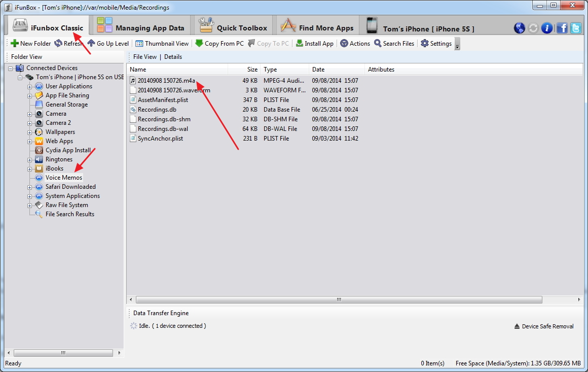
Task: Open the Settings gear in toolbar
Action: pos(425,44)
